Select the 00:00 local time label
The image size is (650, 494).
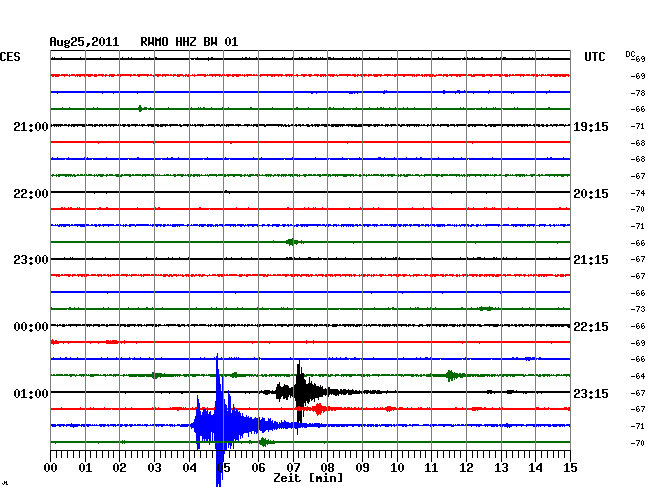click(x=31, y=327)
